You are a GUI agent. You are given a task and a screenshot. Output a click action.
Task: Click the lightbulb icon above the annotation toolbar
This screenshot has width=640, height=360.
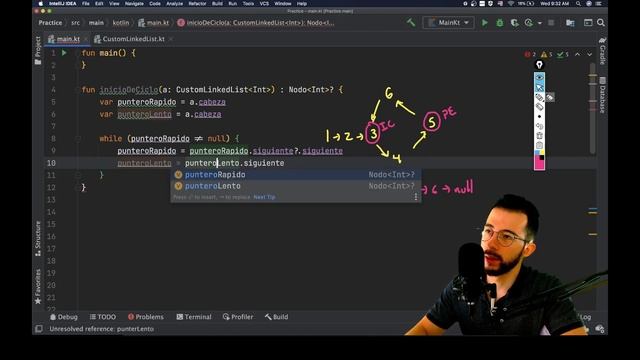[x=539, y=65]
